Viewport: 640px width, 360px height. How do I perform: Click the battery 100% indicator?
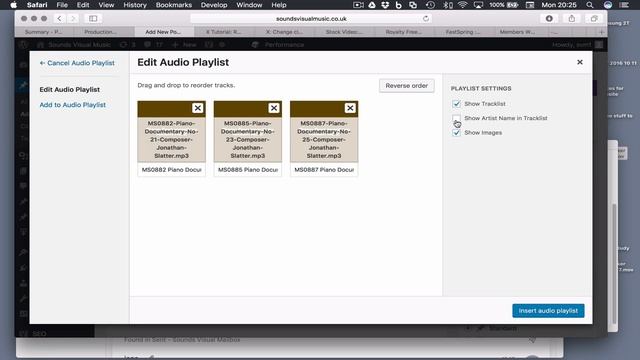[x=503, y=5]
